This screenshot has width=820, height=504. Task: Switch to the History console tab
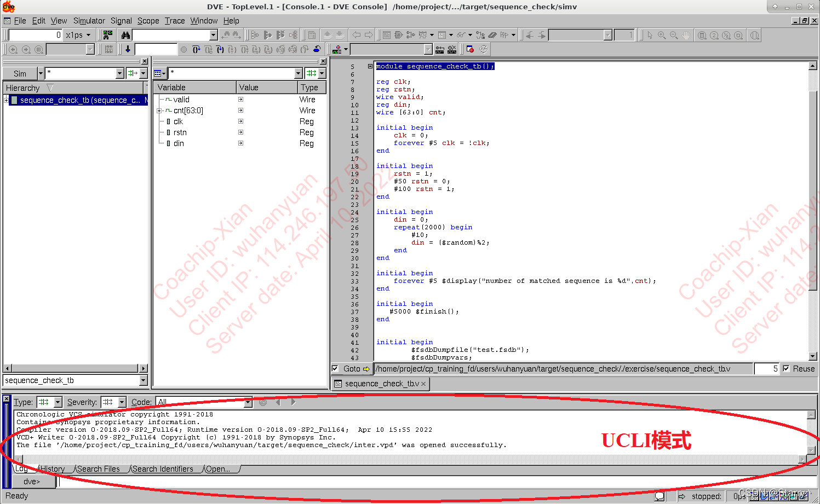(x=53, y=469)
